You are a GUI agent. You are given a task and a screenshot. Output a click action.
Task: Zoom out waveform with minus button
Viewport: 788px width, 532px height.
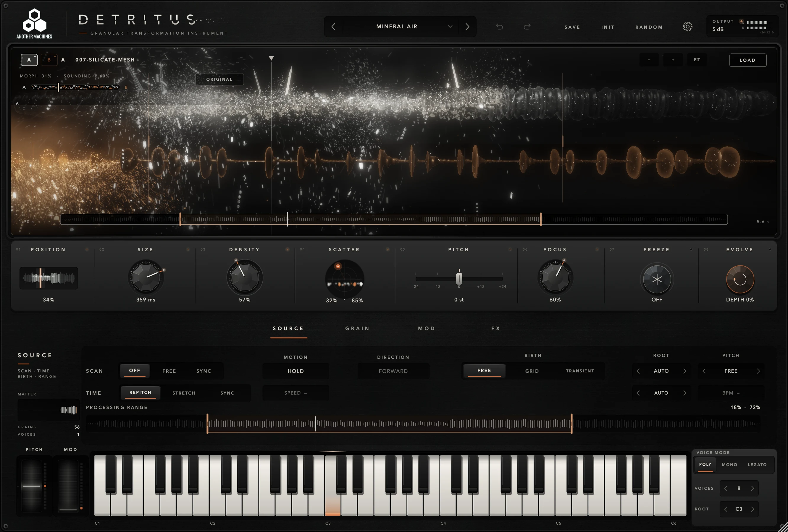pyautogui.click(x=649, y=60)
